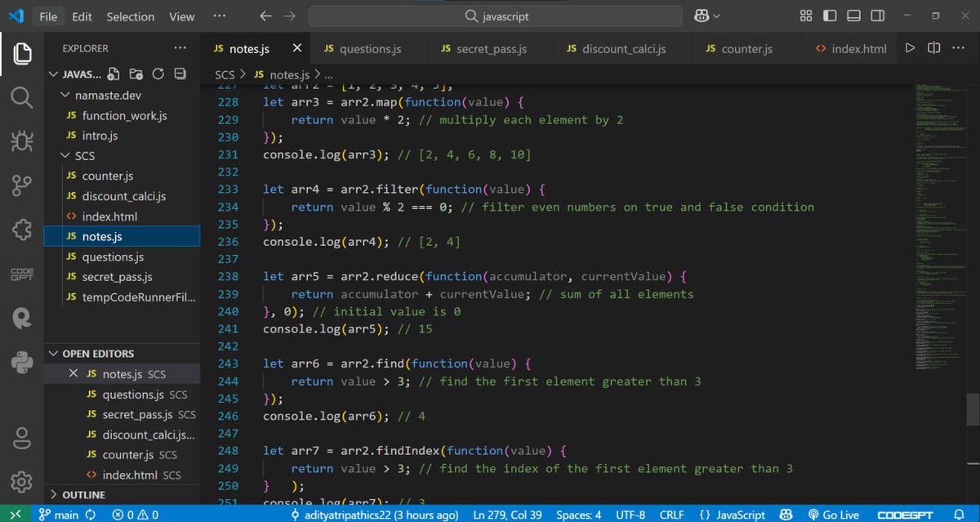Synchronize changes in status bar
The width and height of the screenshot is (980, 522).
point(91,515)
